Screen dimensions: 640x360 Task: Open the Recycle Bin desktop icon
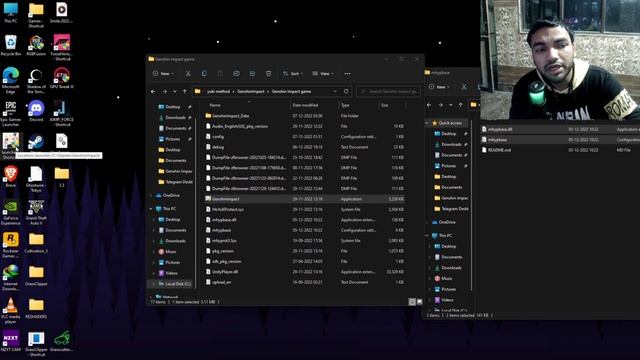click(11, 45)
